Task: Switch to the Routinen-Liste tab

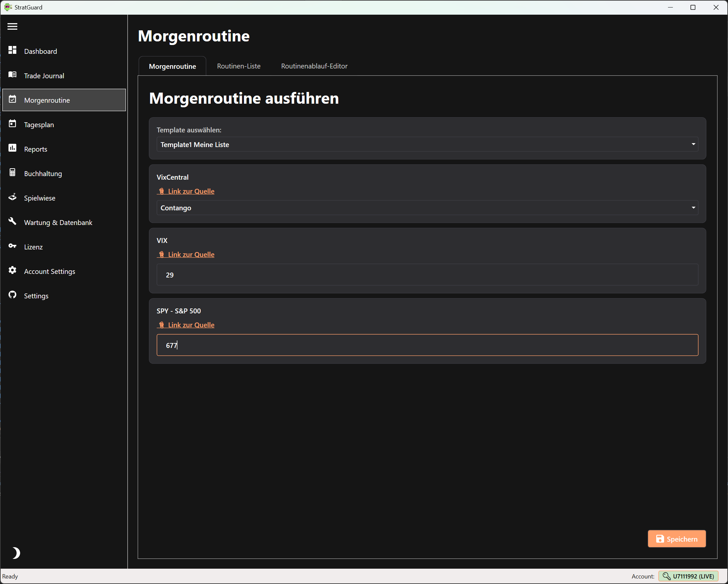Action: point(238,66)
